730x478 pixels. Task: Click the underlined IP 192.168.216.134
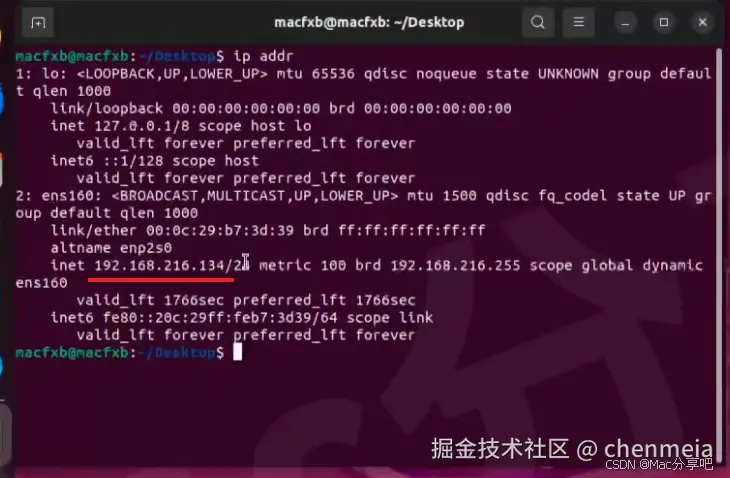[x=160, y=266]
